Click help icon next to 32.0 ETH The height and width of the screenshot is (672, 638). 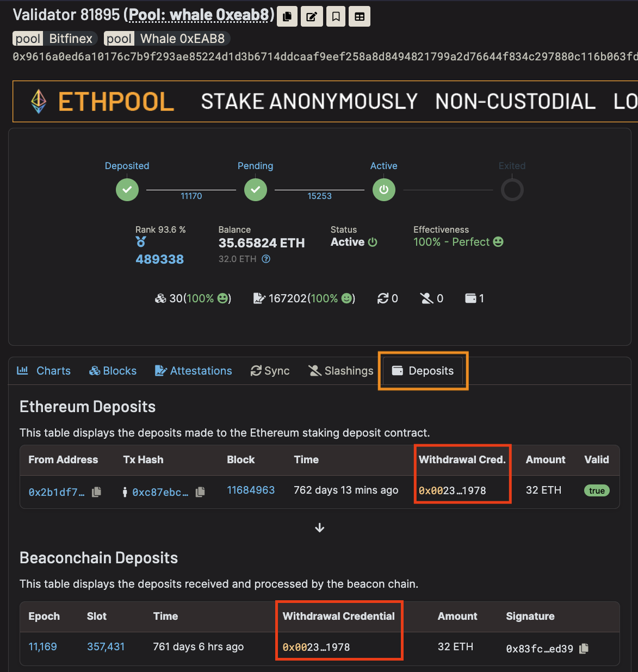[266, 259]
